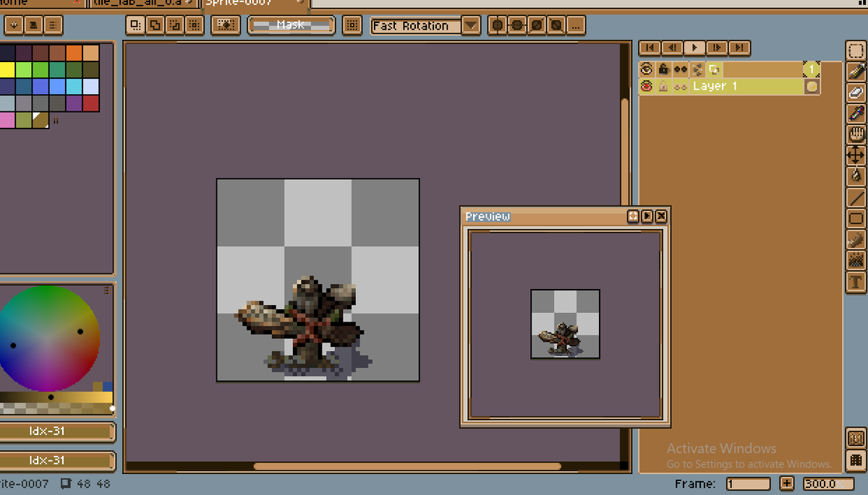The height and width of the screenshot is (495, 868).
Task: Play the animation in timeline
Action: (695, 48)
